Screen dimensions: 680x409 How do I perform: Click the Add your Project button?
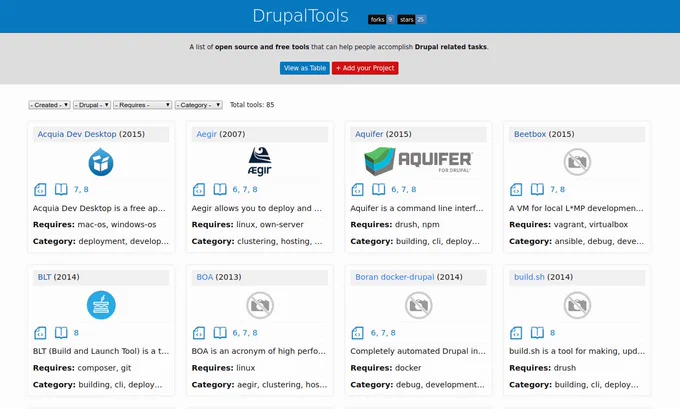365,68
